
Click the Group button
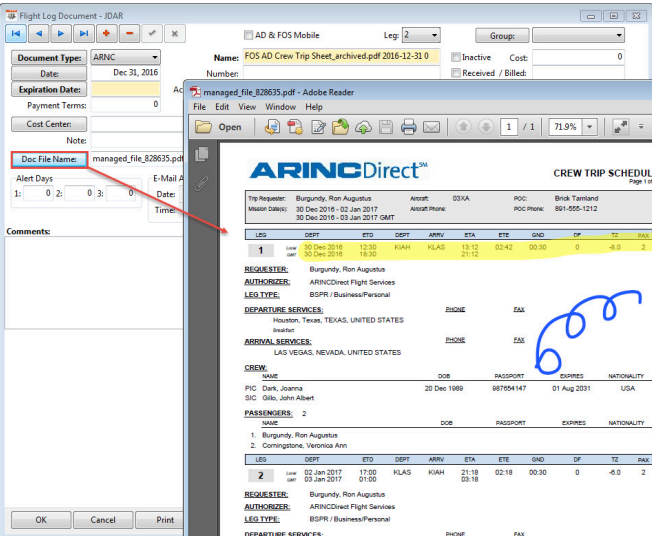502,36
